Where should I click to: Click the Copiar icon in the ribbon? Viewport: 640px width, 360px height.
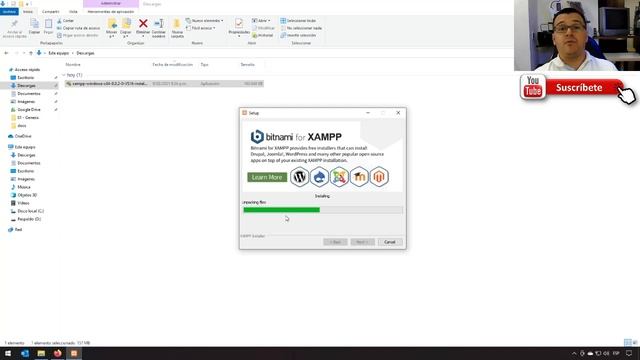click(x=35, y=24)
